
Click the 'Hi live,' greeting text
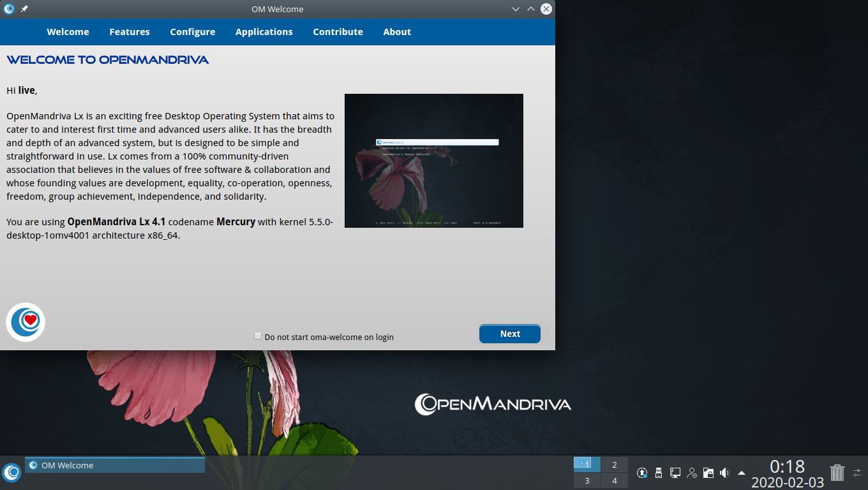click(22, 91)
